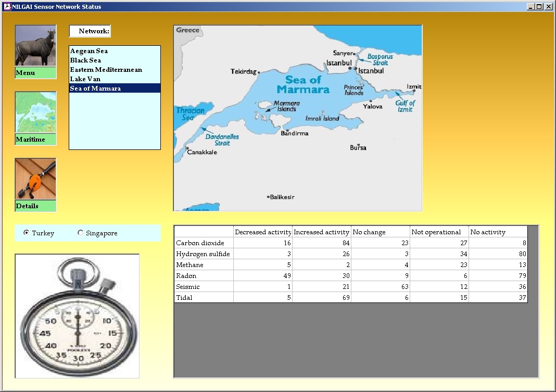Screen dimensions: 556x392
Task: Open the Maritime map icon
Action: pyautogui.click(x=35, y=112)
